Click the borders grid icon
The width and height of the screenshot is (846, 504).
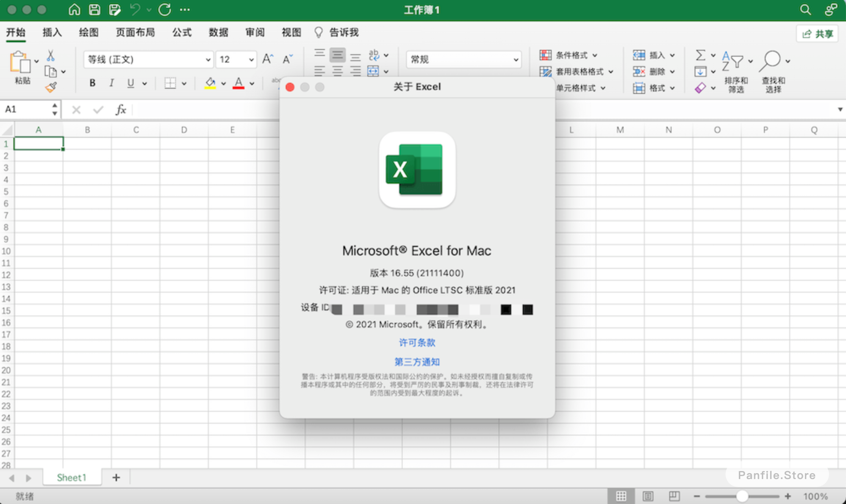click(x=170, y=83)
